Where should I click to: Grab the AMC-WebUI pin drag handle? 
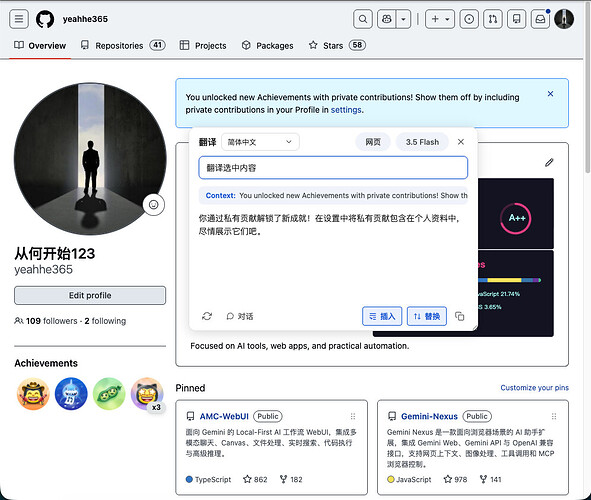[353, 416]
